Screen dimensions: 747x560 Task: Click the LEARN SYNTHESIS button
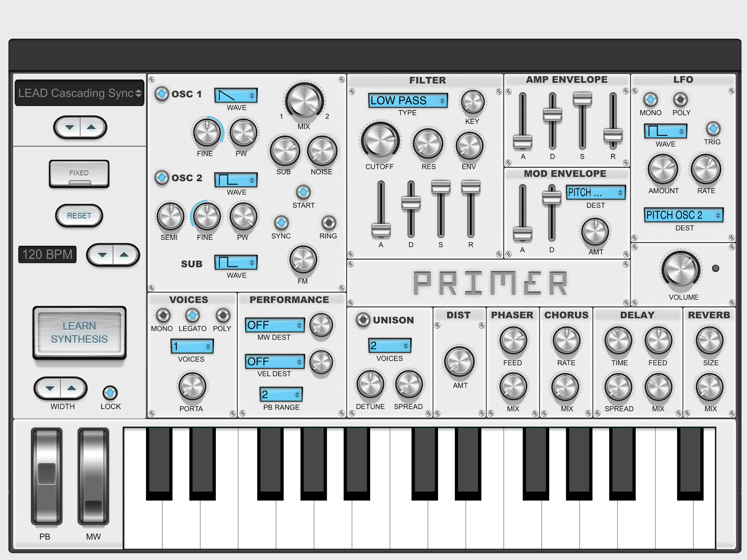click(79, 332)
